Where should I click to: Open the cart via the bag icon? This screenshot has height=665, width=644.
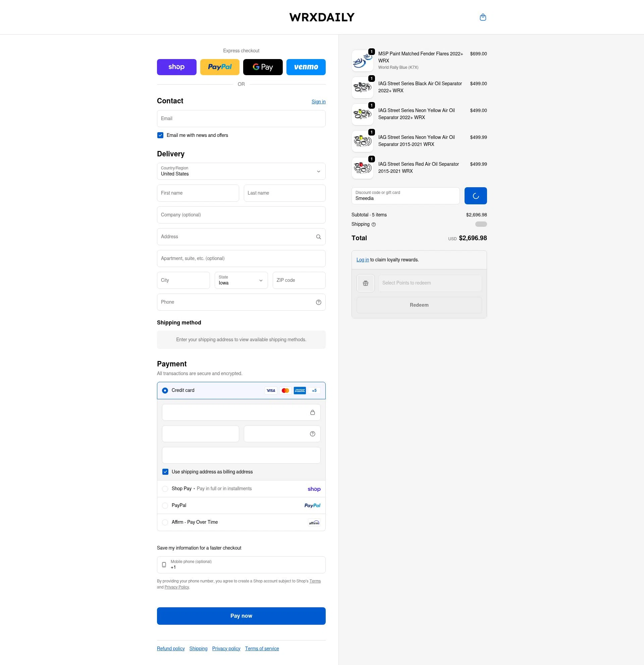(483, 17)
